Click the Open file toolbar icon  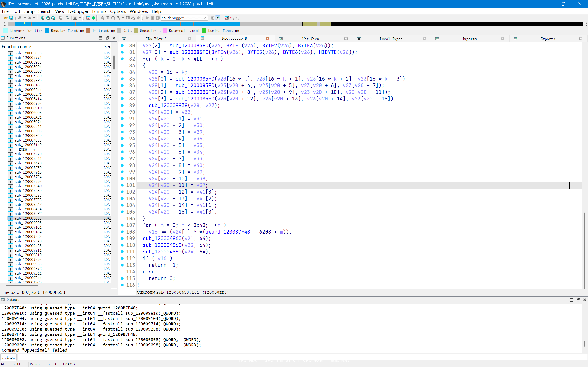point(5,18)
